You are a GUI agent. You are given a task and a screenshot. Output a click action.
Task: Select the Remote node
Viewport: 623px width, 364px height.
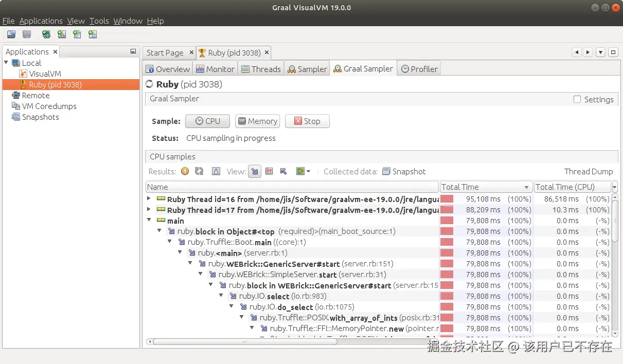(35, 95)
